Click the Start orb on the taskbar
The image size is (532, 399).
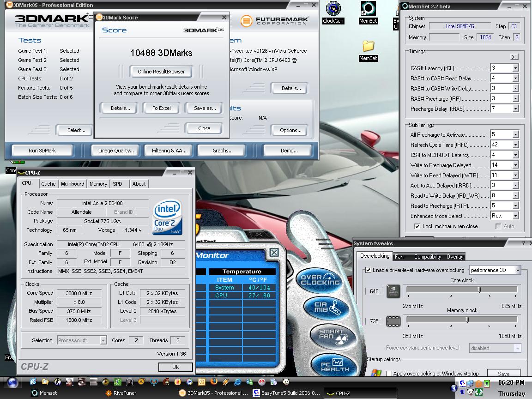pyautogui.click(x=12, y=382)
